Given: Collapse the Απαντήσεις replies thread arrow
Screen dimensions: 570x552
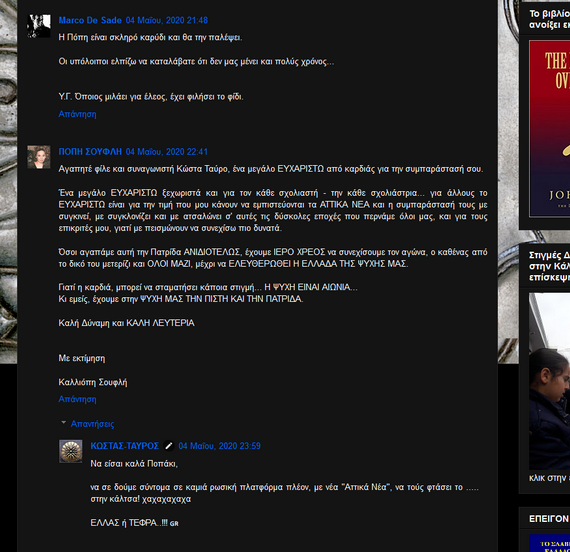Looking at the screenshot, I should click(64, 423).
